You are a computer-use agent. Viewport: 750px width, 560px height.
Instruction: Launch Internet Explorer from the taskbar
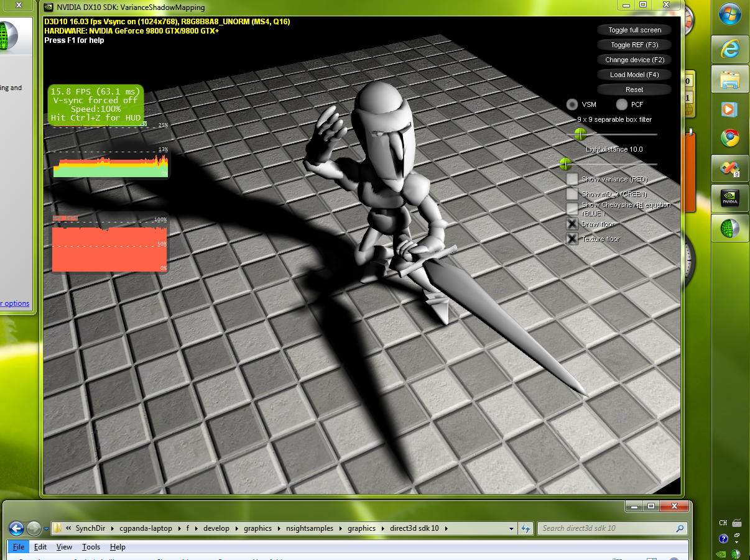(729, 48)
